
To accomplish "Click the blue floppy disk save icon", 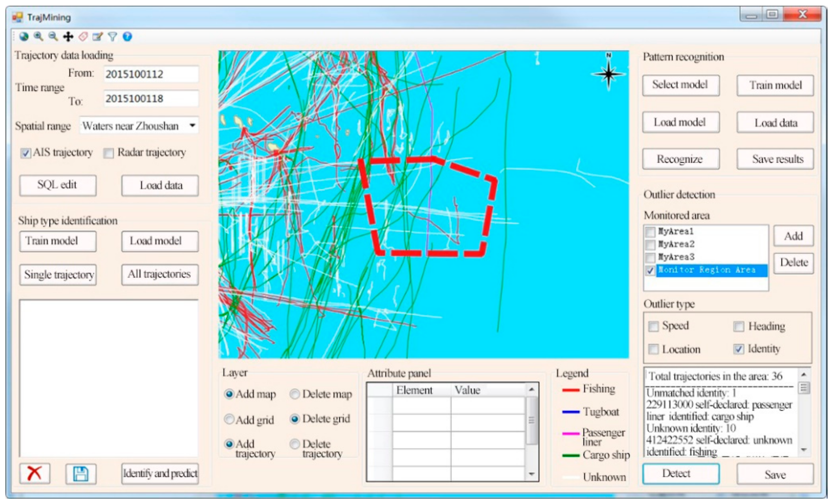I will [x=81, y=474].
